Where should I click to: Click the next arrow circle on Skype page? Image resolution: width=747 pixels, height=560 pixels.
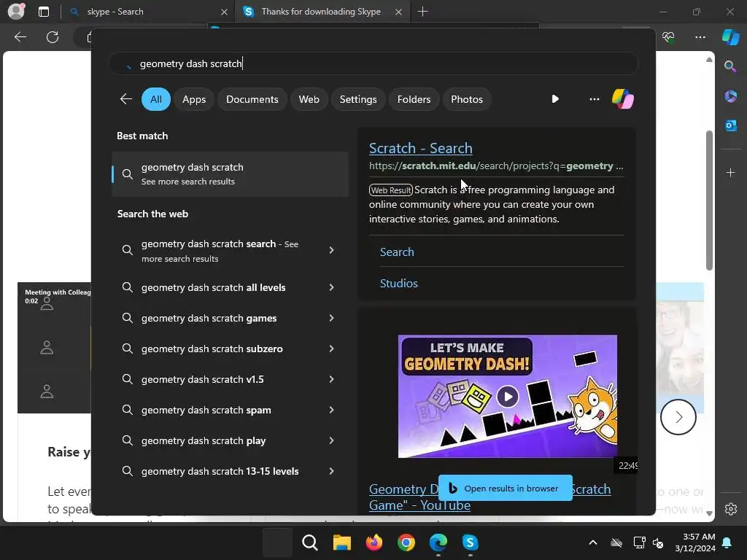[x=678, y=417]
